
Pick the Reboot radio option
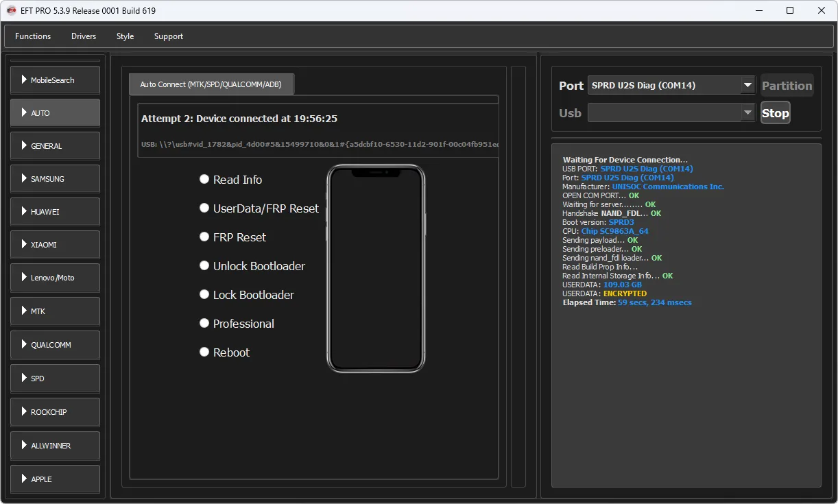coord(204,352)
